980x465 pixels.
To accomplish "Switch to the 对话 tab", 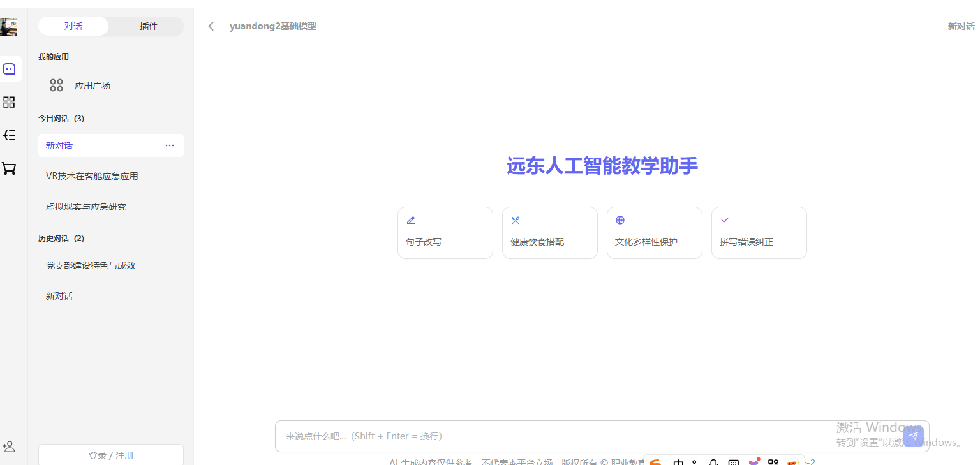I will [x=73, y=26].
